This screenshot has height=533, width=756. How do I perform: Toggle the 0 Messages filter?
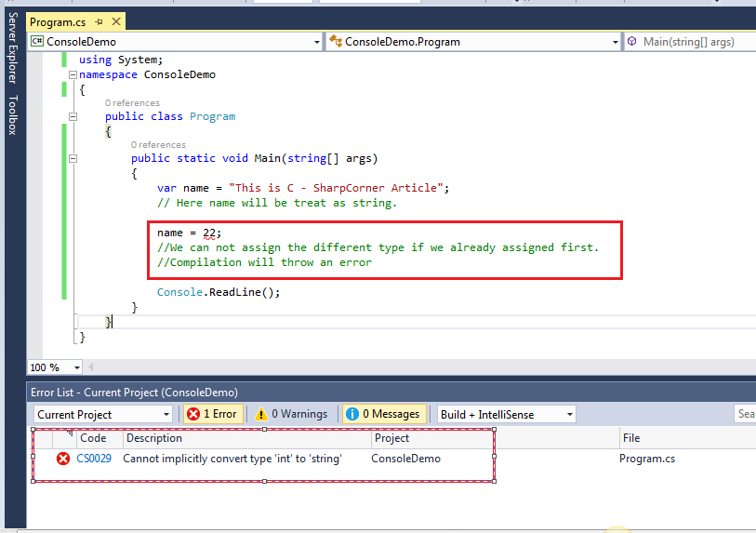pos(384,414)
